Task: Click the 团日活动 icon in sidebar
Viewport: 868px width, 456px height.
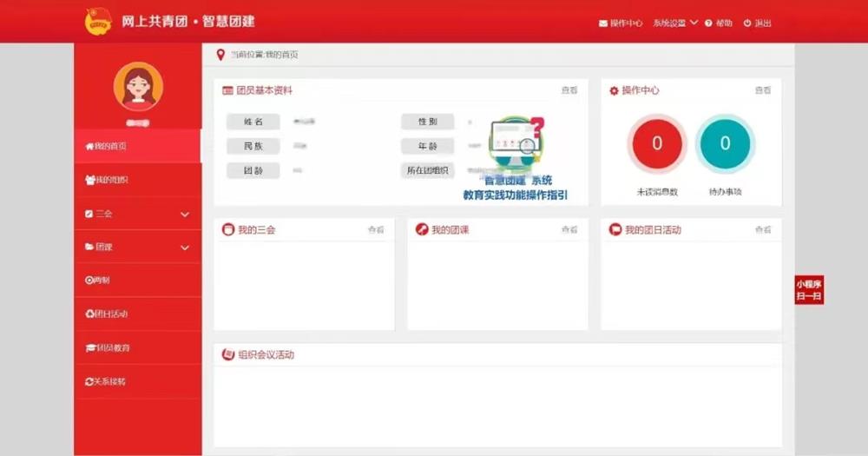Action: (89, 314)
